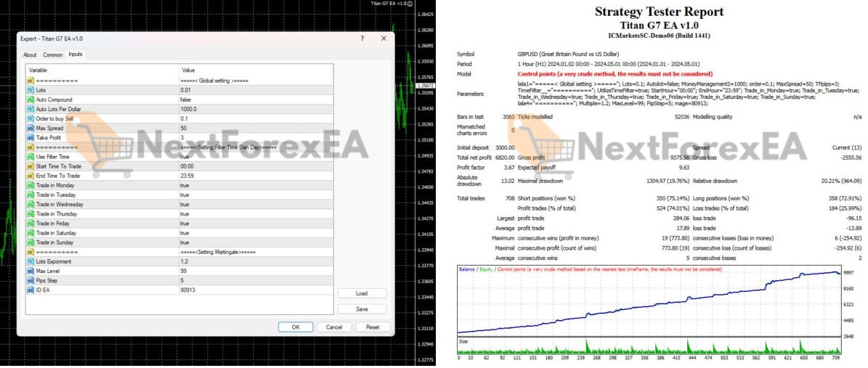The height and width of the screenshot is (368, 868).
Task: Click the icon beside Take Profit
Action: pos(31,138)
